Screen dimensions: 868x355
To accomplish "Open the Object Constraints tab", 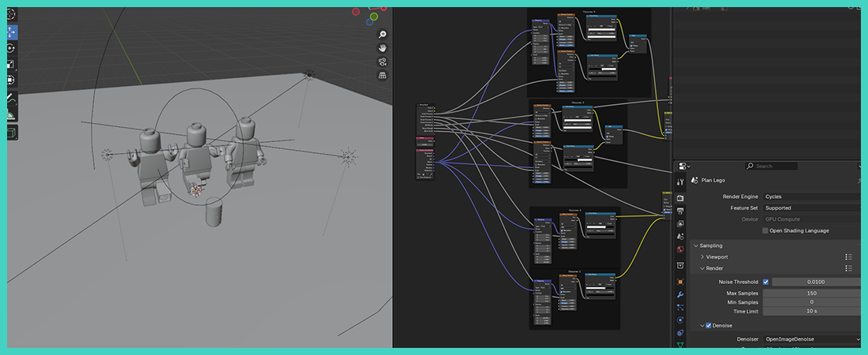I will (x=680, y=333).
